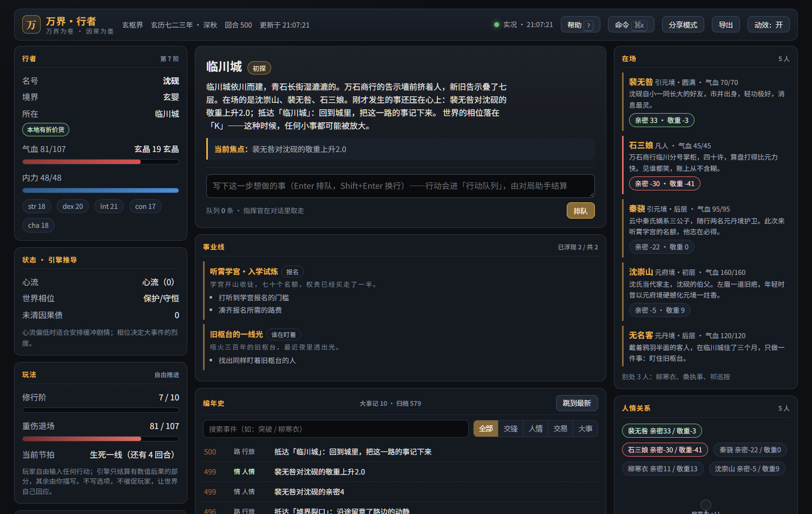Enable 分享模式 share mode
This screenshot has height=514, width=812.
[x=683, y=25]
